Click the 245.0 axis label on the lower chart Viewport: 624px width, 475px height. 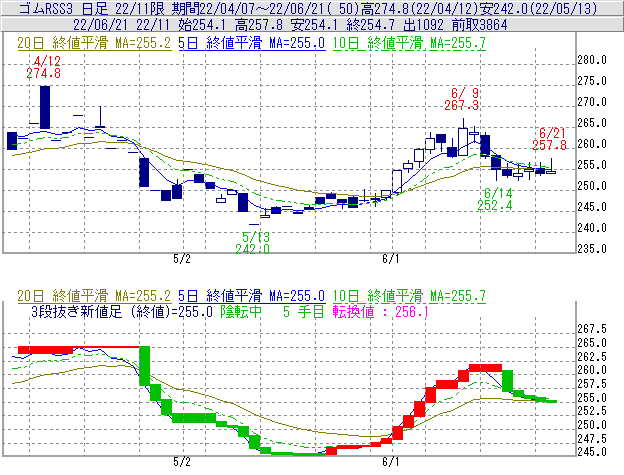tap(592, 452)
